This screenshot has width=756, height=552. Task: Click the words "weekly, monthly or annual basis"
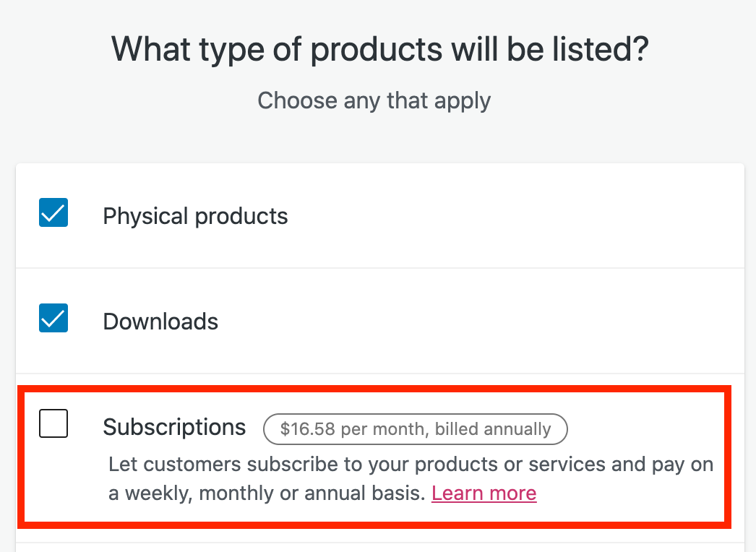pos(275,493)
